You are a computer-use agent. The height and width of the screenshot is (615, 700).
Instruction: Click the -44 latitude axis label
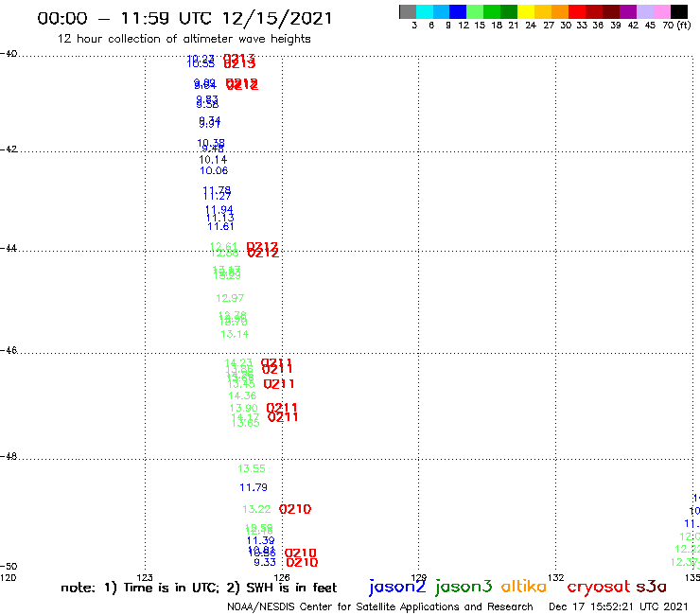pyautogui.click(x=9, y=248)
